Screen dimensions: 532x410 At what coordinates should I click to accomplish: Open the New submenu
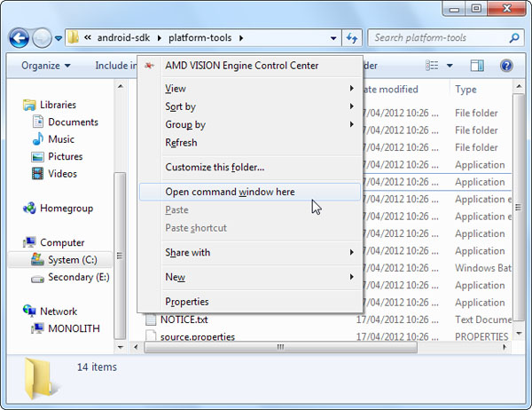point(250,277)
